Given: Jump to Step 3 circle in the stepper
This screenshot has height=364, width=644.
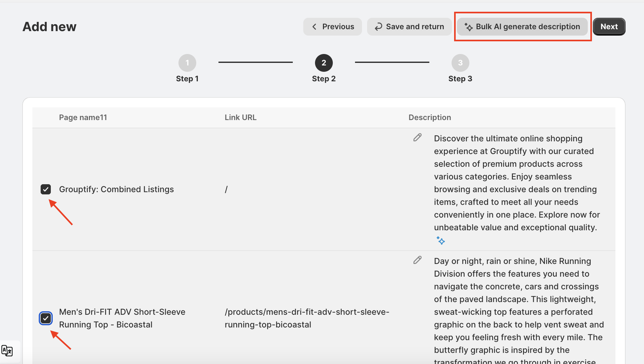Looking at the screenshot, I should click(x=460, y=63).
